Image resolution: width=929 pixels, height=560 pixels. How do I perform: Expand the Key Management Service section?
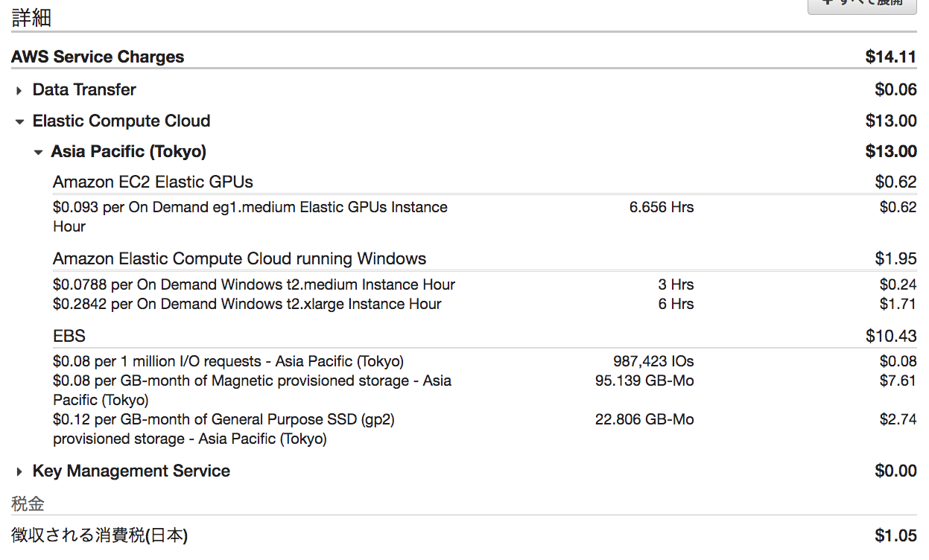point(19,472)
